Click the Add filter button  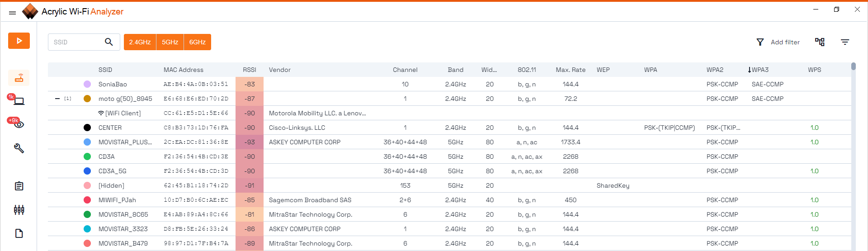pyautogui.click(x=778, y=42)
